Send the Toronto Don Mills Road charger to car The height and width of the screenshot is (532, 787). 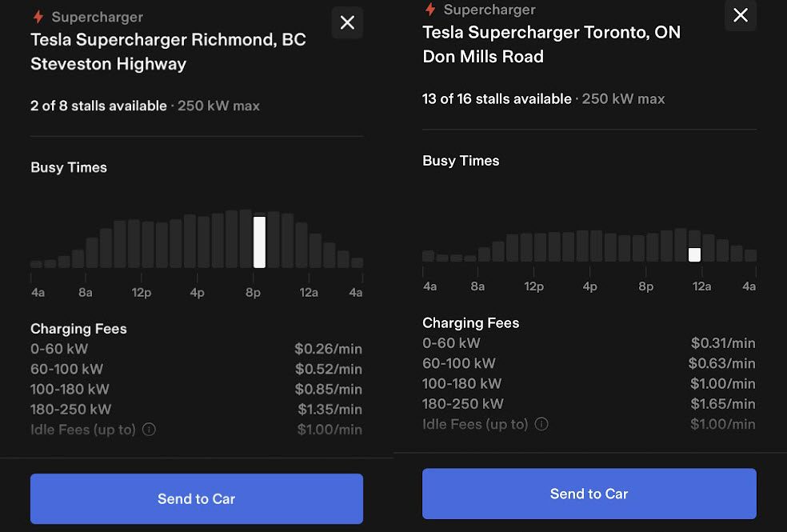coord(589,493)
